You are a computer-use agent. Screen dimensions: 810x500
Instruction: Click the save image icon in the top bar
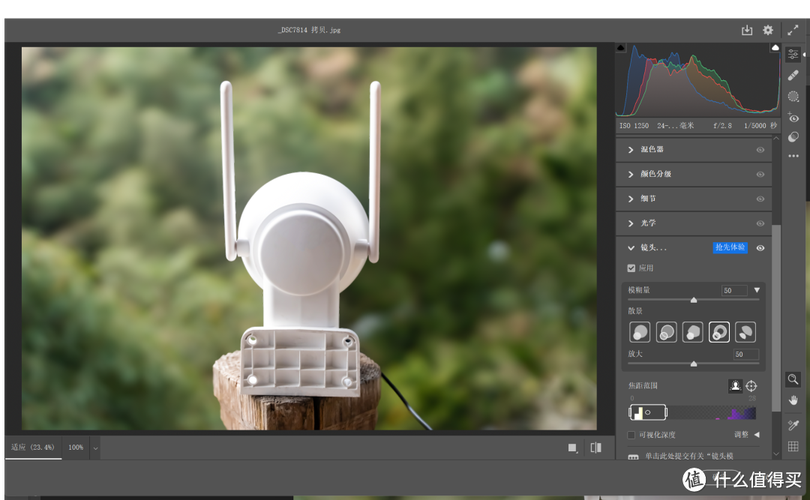click(746, 31)
